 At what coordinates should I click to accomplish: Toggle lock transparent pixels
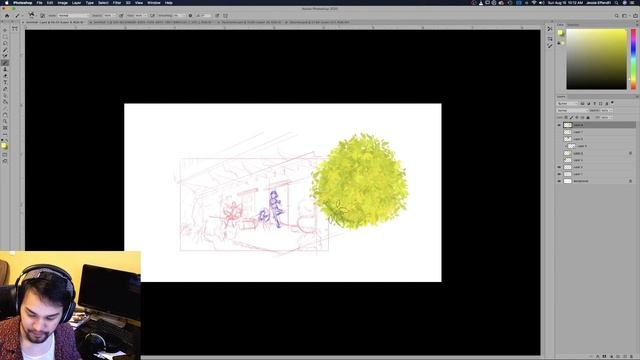[566, 118]
